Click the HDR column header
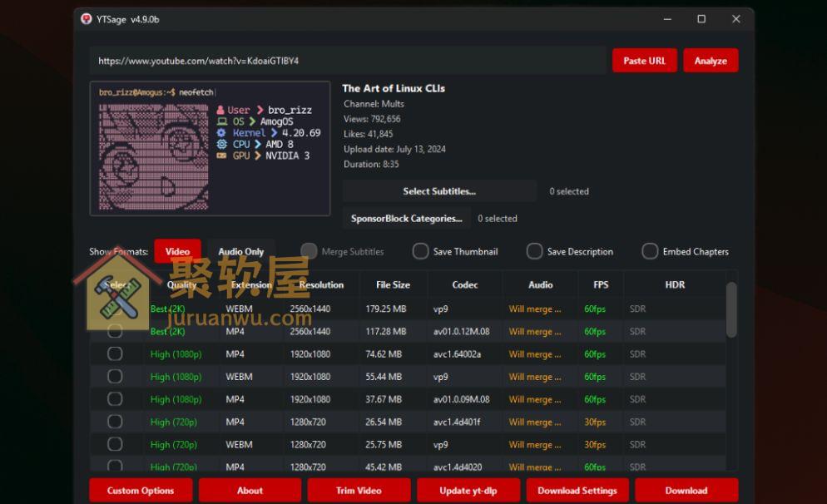This screenshot has height=504, width=827. 675,284
